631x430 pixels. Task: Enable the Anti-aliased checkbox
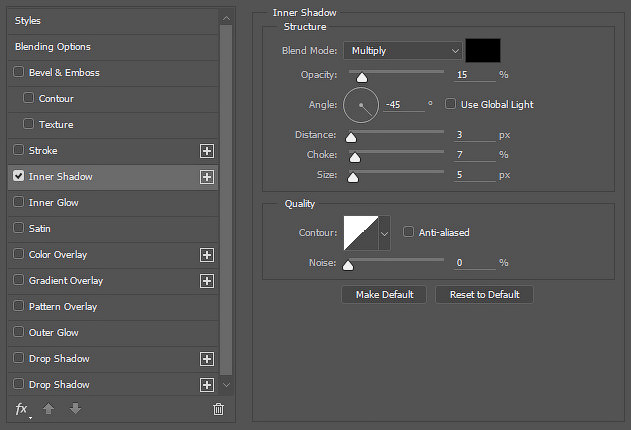408,232
